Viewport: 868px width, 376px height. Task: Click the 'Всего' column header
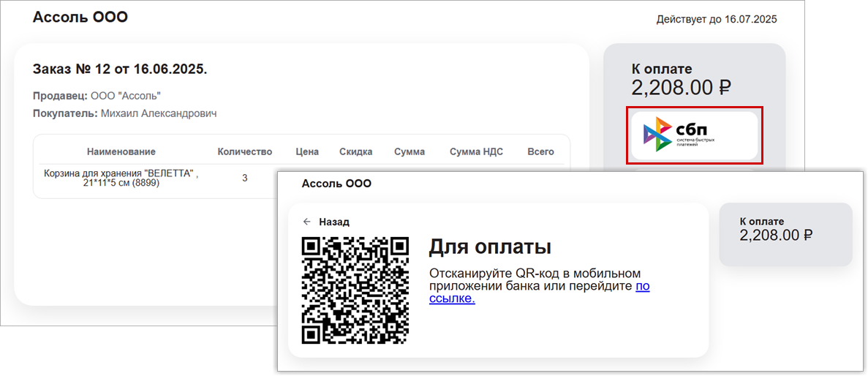(x=540, y=151)
